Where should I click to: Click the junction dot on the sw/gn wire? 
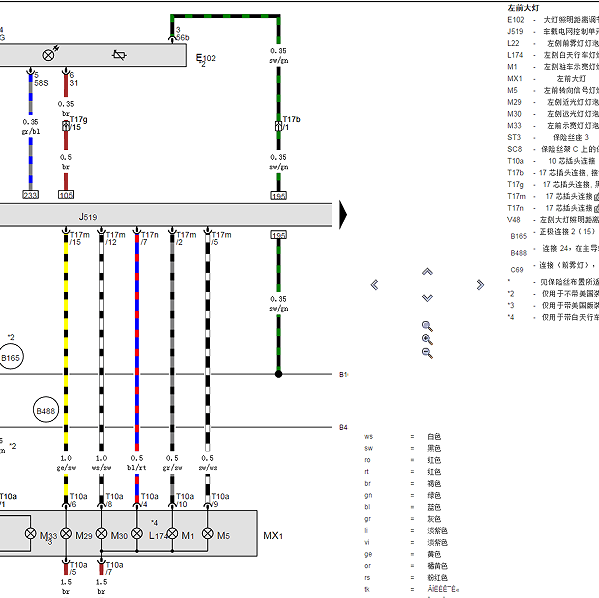pos(278,374)
